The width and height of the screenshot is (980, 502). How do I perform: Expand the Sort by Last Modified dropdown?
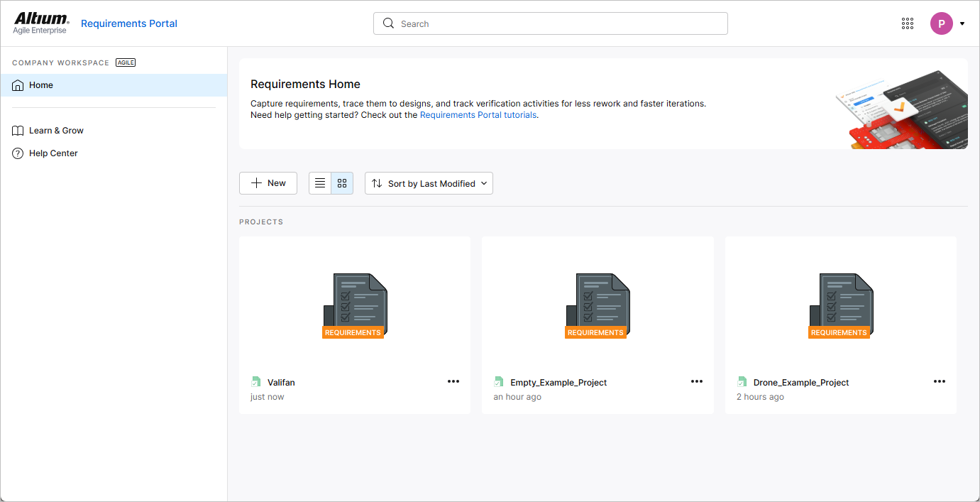click(x=429, y=183)
